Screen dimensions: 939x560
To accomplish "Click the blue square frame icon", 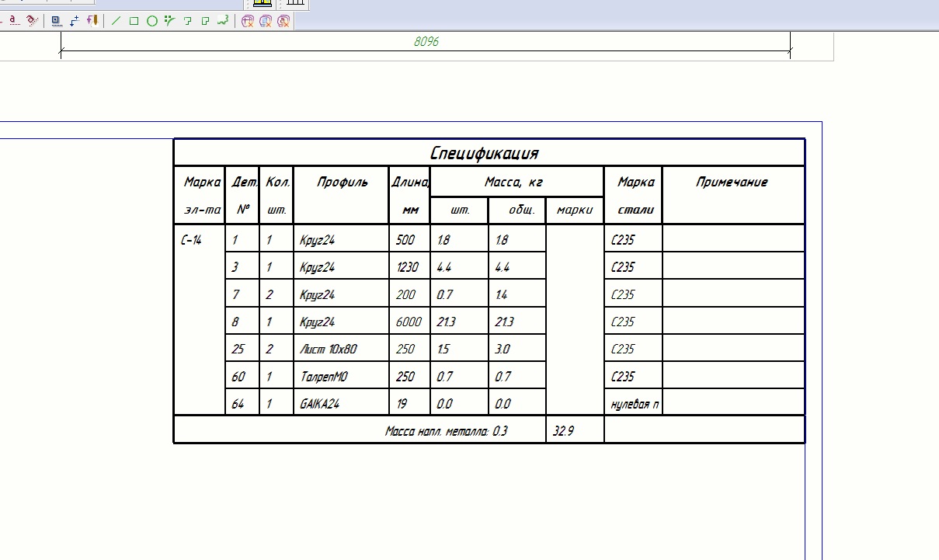I will 57,21.
